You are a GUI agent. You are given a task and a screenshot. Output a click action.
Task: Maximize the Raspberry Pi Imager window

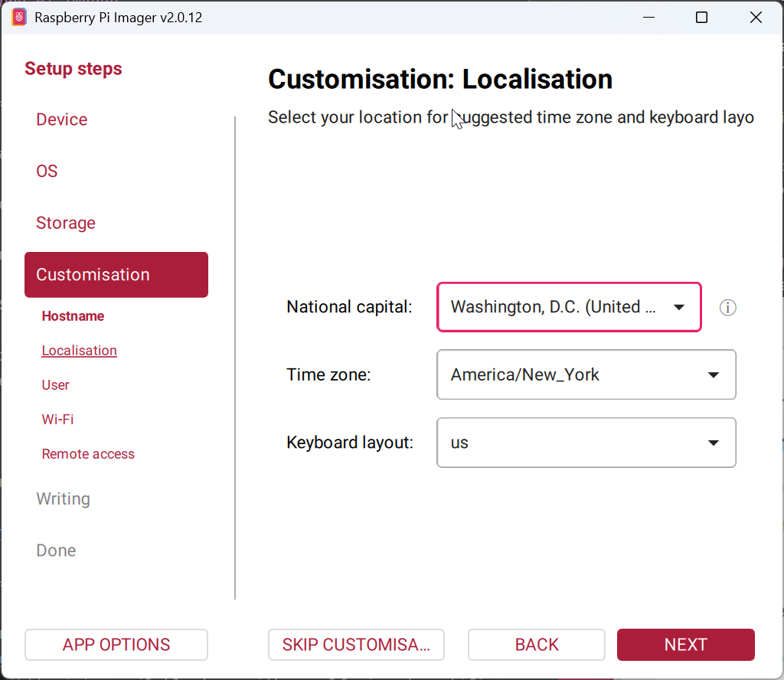tap(701, 18)
